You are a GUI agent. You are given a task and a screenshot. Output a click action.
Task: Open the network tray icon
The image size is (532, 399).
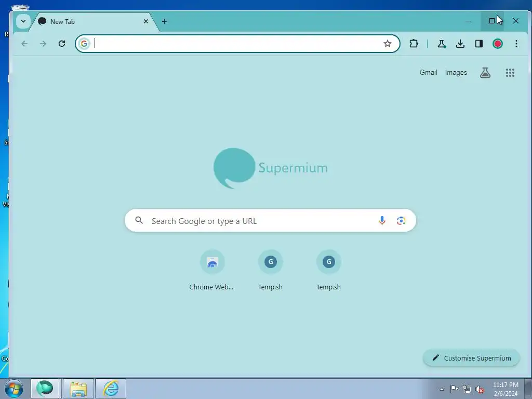[x=467, y=389]
